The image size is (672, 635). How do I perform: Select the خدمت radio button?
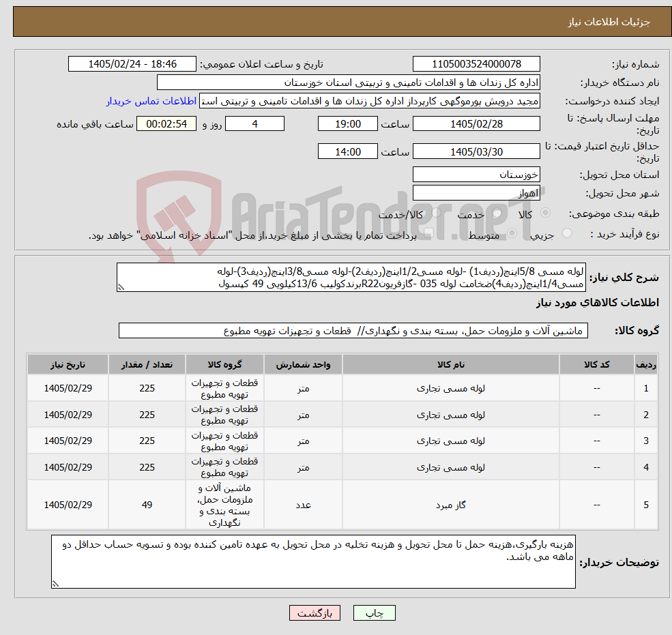497,213
